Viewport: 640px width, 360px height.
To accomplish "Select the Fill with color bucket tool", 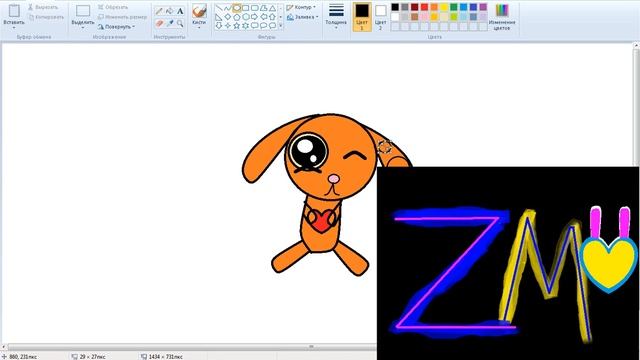I will click(169, 11).
